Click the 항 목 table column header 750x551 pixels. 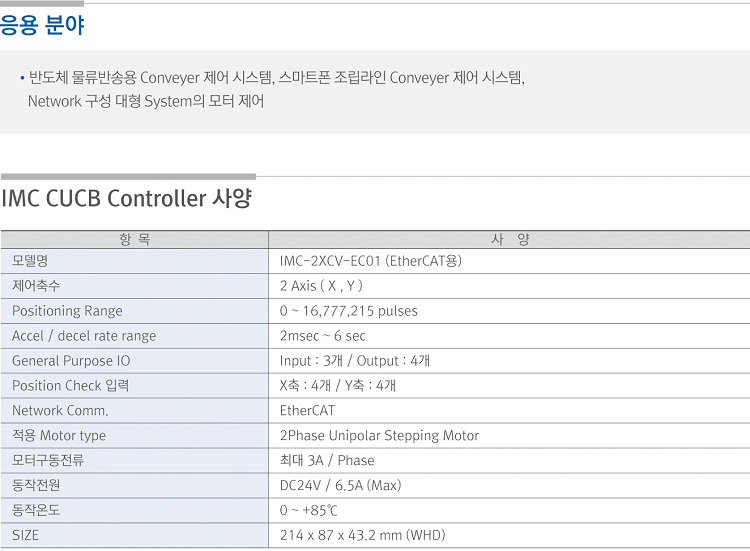click(x=134, y=240)
